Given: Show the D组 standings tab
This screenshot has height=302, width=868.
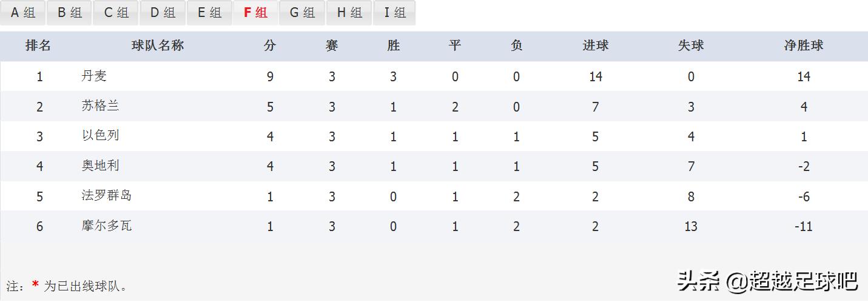Looking at the screenshot, I should click(163, 13).
